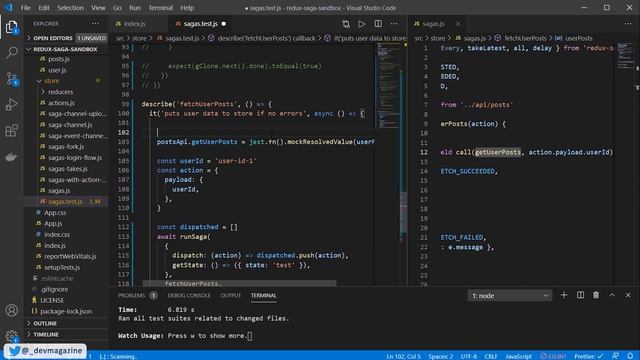Open the Run menu
Screen dimensions: 640x360
click(135, 8)
